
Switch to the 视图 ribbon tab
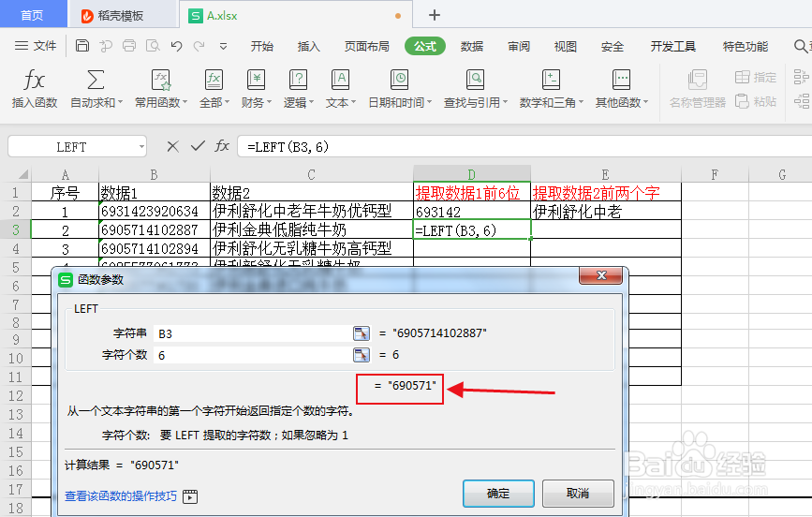(565, 46)
